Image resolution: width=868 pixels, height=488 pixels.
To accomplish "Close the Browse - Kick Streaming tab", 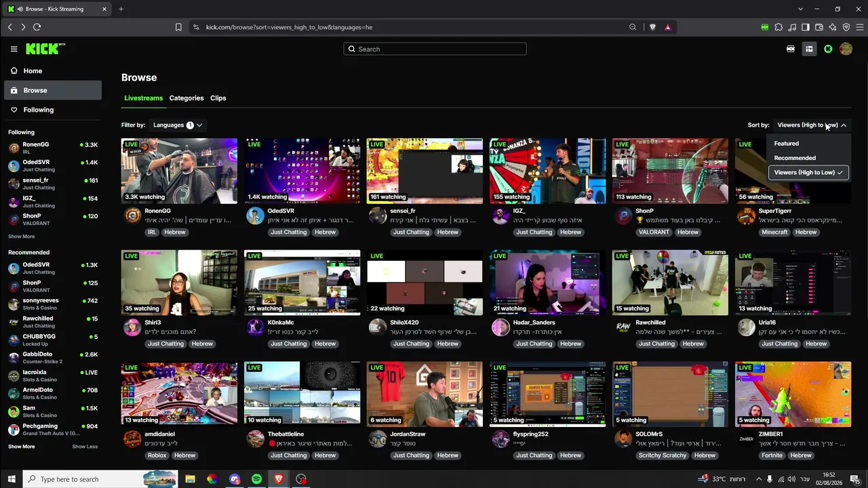I will click(104, 9).
